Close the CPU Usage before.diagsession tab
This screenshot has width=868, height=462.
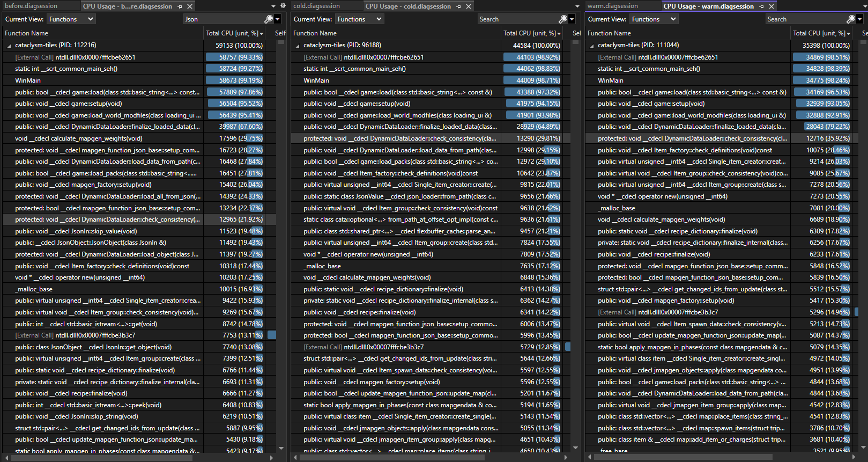coord(190,6)
